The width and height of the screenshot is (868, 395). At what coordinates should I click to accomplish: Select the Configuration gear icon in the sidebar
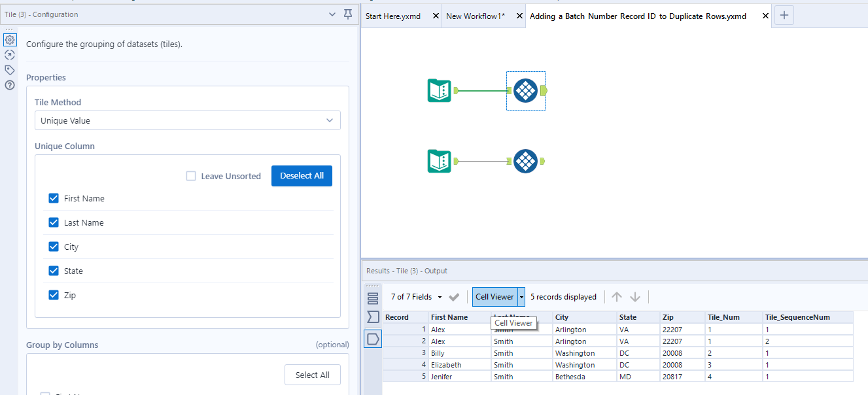(x=9, y=40)
